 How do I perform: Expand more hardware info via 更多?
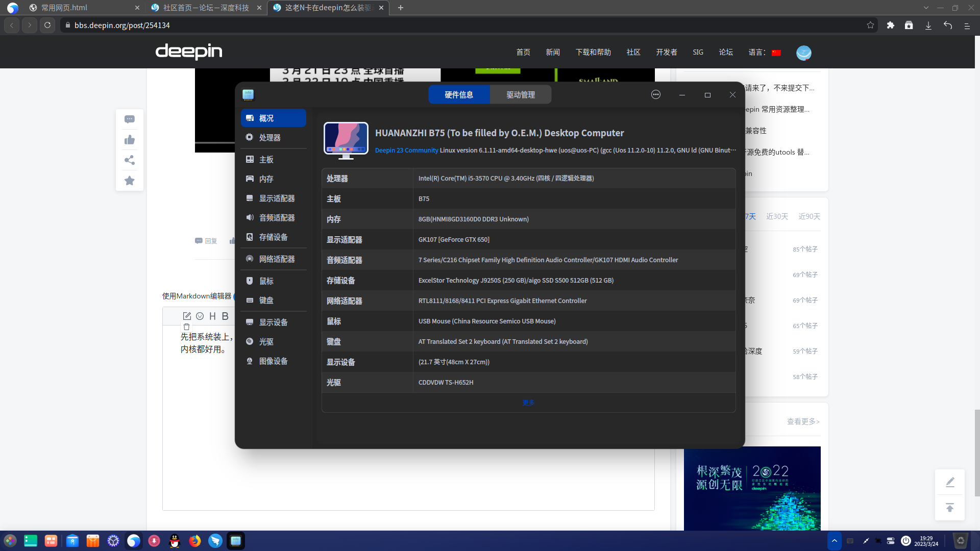[x=528, y=403]
